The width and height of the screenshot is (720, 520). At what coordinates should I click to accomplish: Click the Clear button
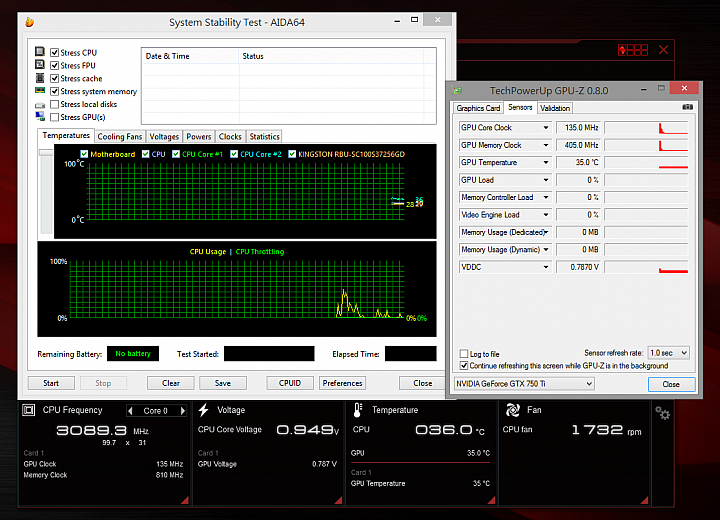(x=171, y=383)
